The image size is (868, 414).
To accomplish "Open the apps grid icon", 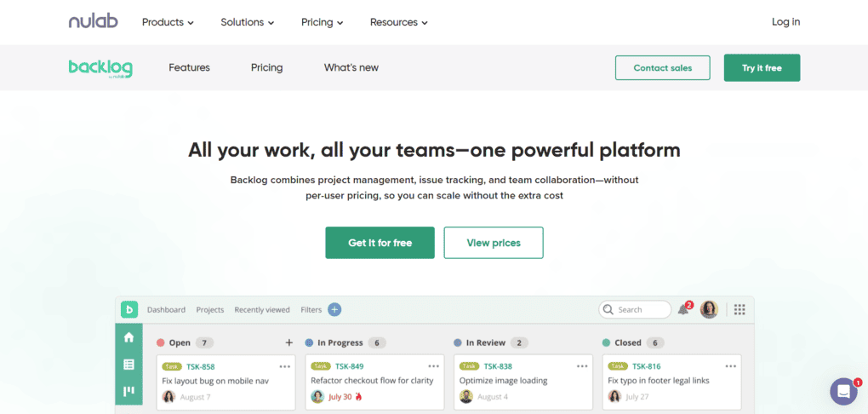I will coord(739,309).
